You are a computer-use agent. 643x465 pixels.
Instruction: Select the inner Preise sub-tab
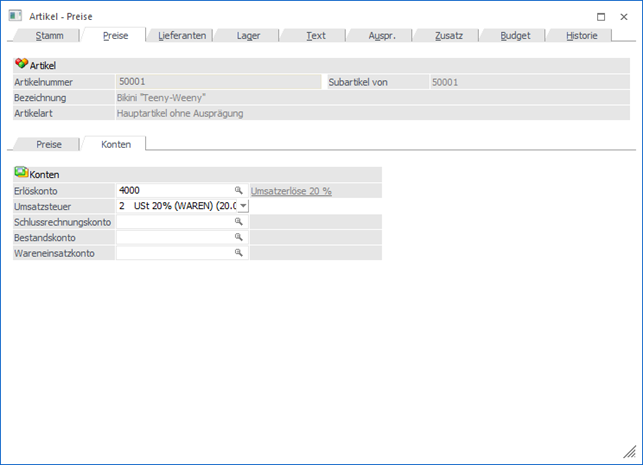(x=49, y=144)
